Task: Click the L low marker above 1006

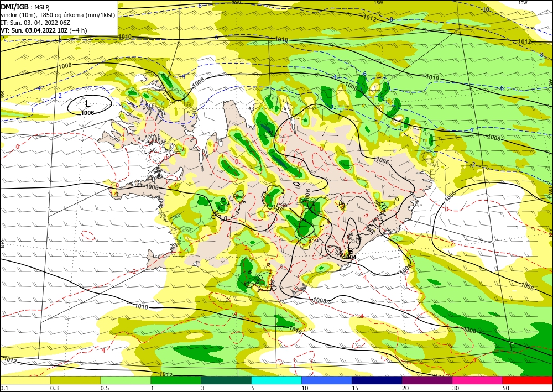Action: click(x=88, y=103)
